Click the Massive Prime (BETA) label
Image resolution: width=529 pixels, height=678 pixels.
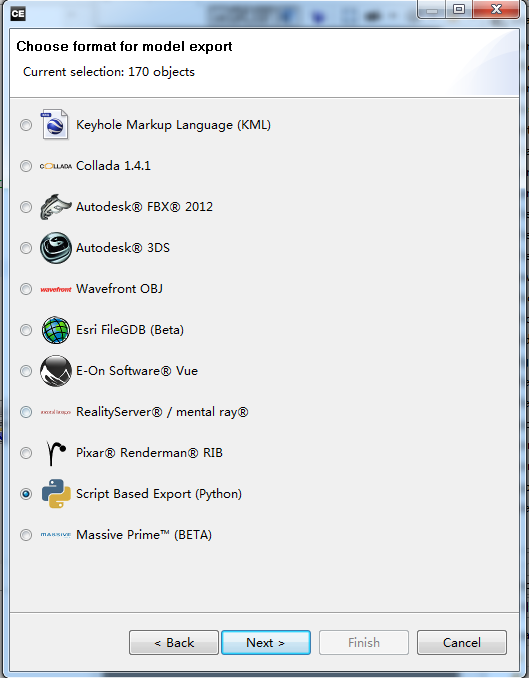pos(144,535)
